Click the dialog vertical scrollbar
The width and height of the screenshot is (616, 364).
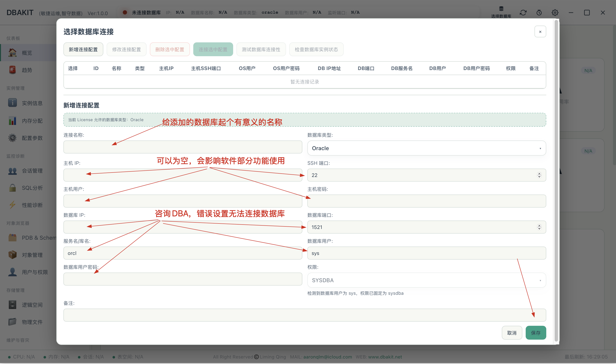tap(556, 181)
